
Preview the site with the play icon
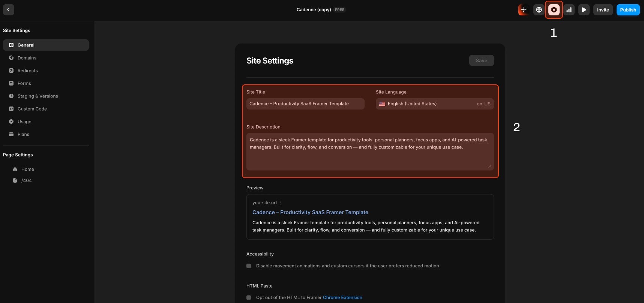tap(584, 10)
